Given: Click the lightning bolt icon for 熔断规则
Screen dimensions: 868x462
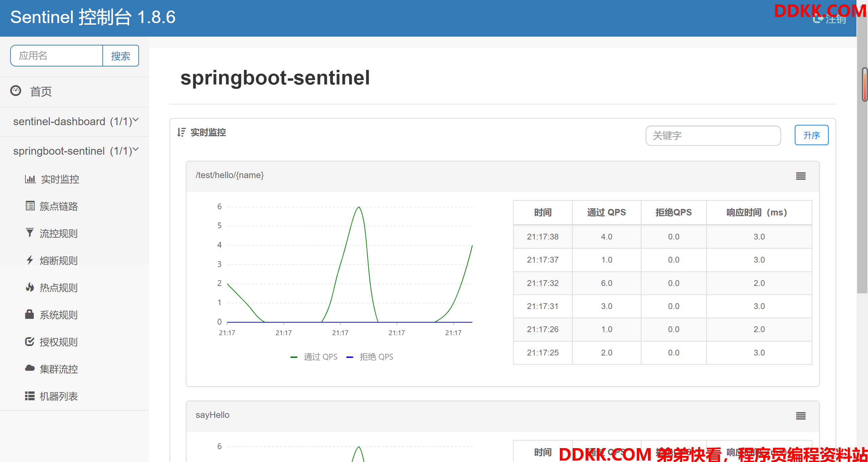Looking at the screenshot, I should coord(30,260).
